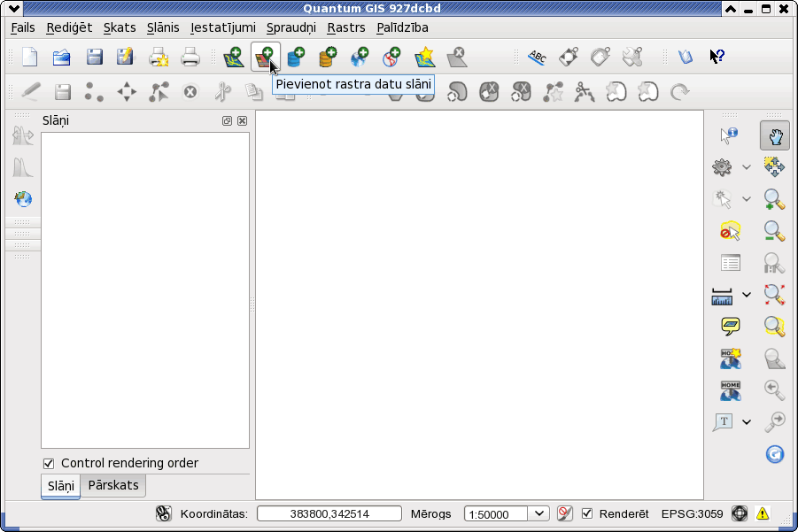
Task: Click yellow warning messages icon
Action: 763,513
